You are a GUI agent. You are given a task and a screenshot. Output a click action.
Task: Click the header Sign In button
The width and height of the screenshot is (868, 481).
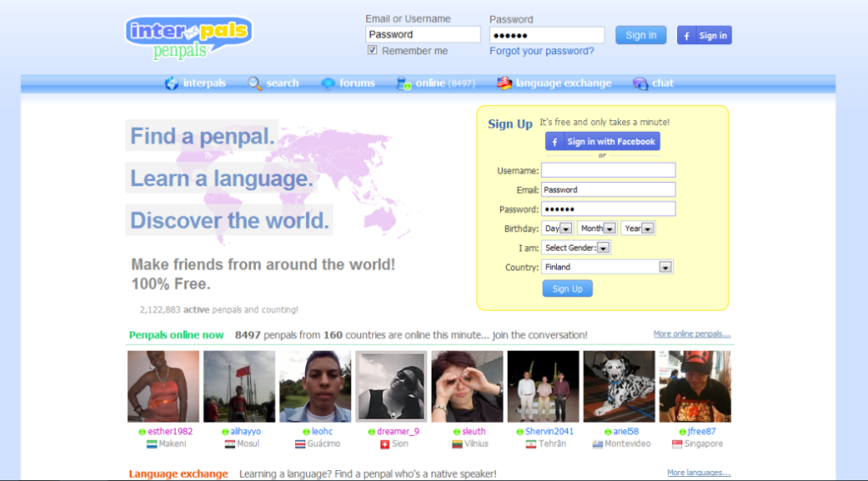click(641, 36)
